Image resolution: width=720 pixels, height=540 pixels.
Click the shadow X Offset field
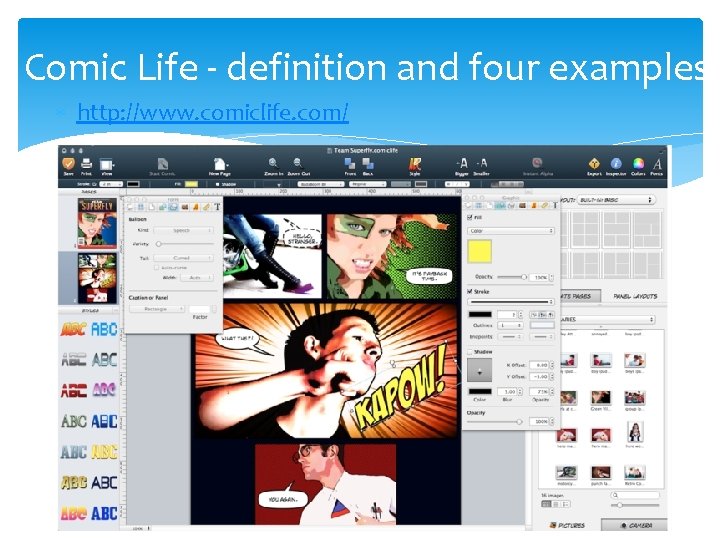click(539, 365)
